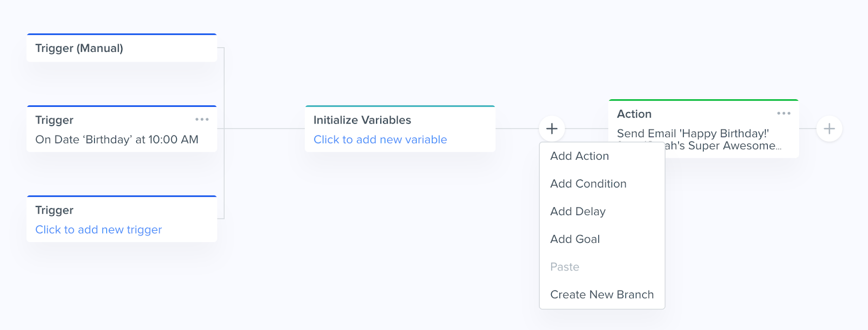The width and height of the screenshot is (868, 330).
Task: Open the Birthday trigger's three-dot options menu
Action: [x=202, y=119]
